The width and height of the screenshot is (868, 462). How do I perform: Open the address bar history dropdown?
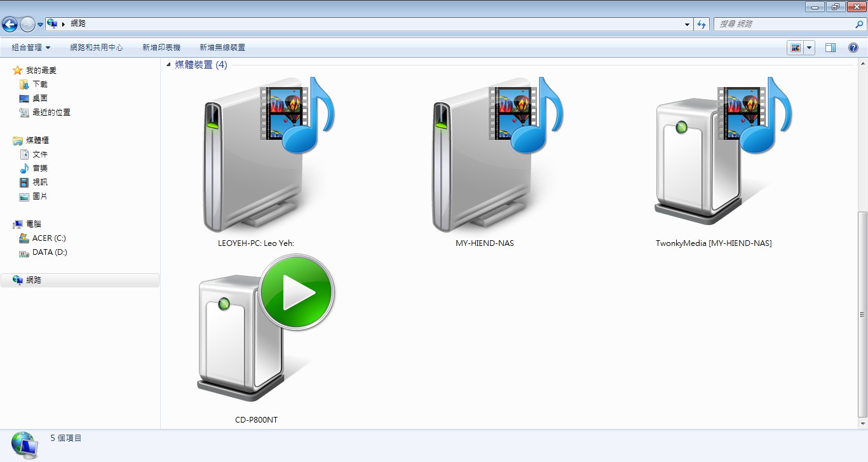[688, 24]
